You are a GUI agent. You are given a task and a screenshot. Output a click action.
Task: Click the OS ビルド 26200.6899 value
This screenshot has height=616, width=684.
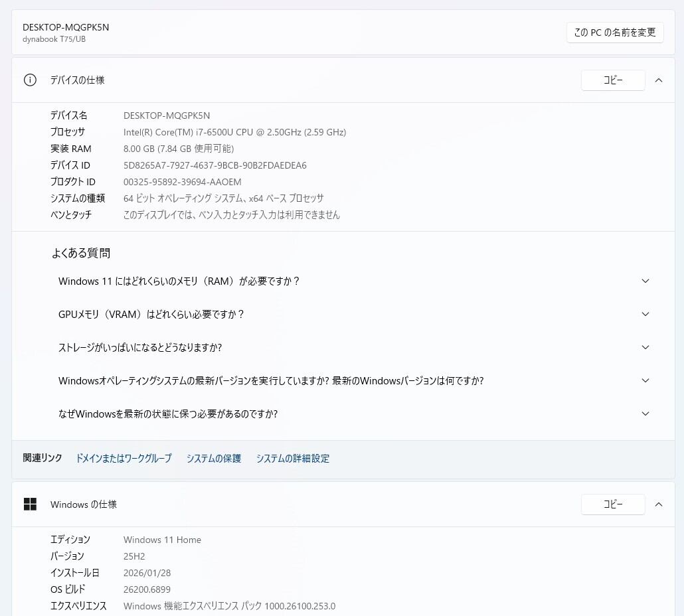(147, 589)
